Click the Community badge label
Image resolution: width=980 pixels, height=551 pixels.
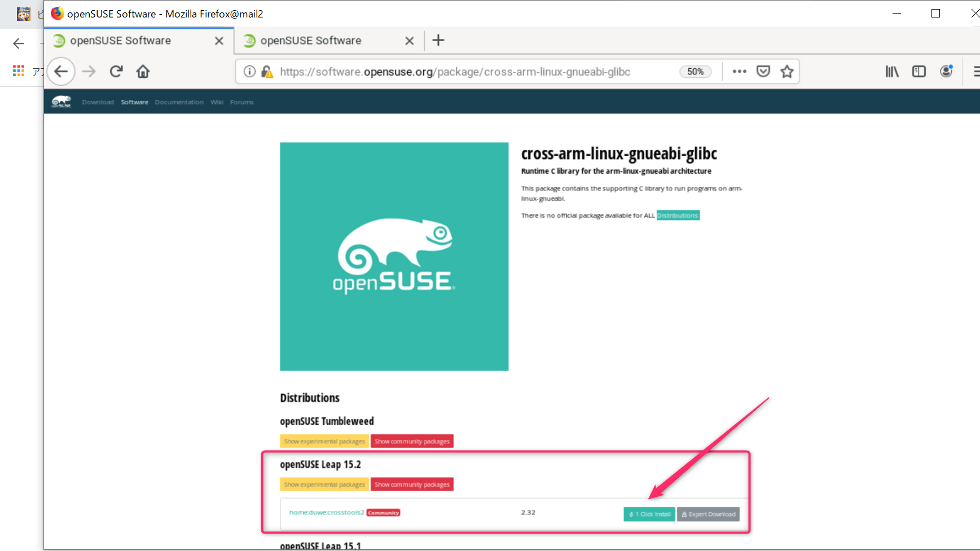point(384,513)
